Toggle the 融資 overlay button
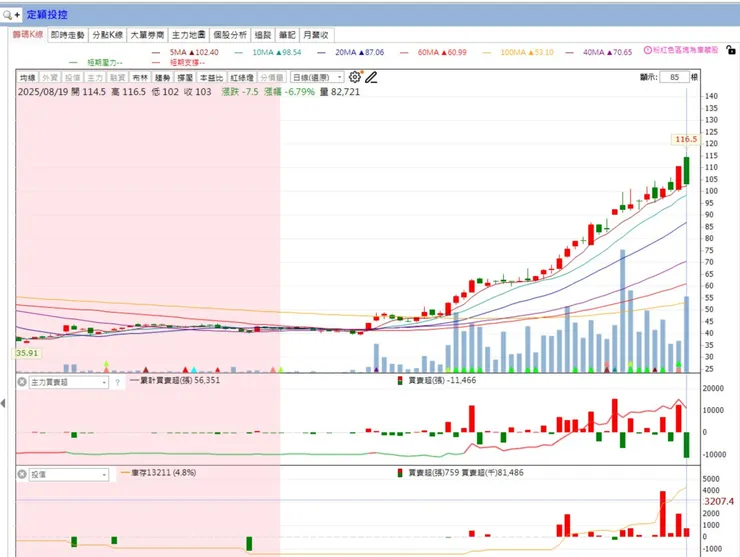The width and height of the screenshot is (740, 557). [x=117, y=77]
